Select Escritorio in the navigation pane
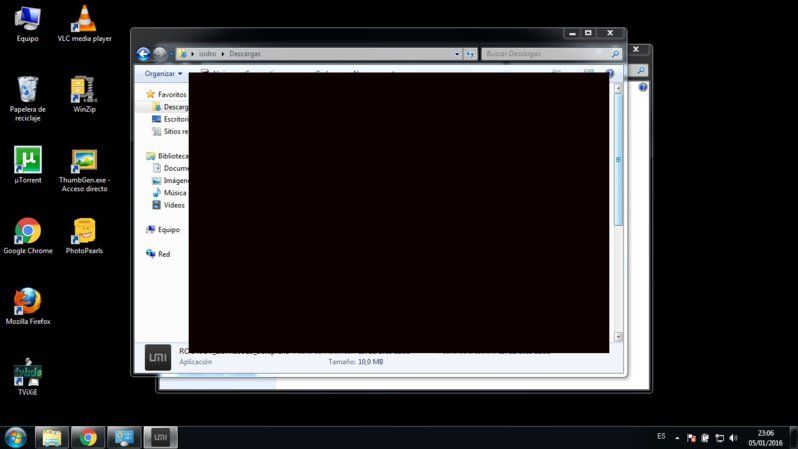Screen dimensions: 798x449 170,119
